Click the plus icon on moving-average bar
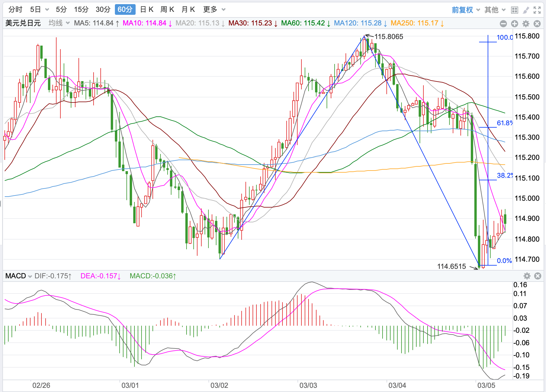The width and height of the screenshot is (546, 392). 515,24
